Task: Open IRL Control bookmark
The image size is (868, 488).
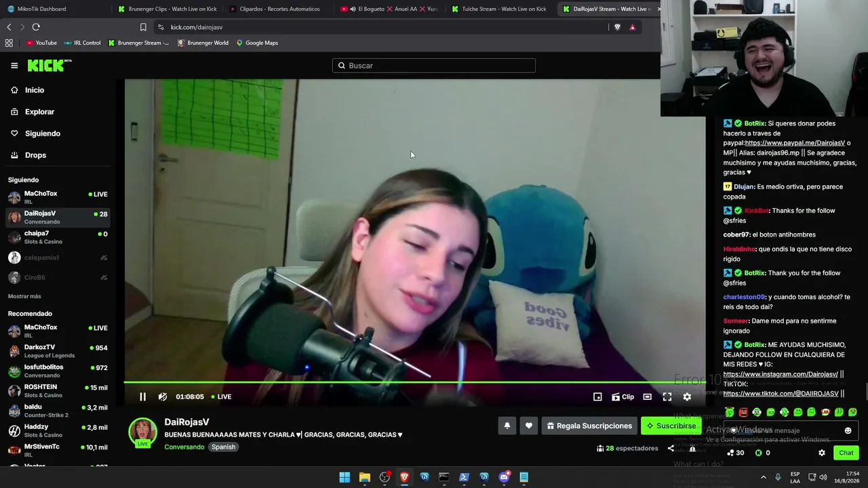Action: coord(82,43)
